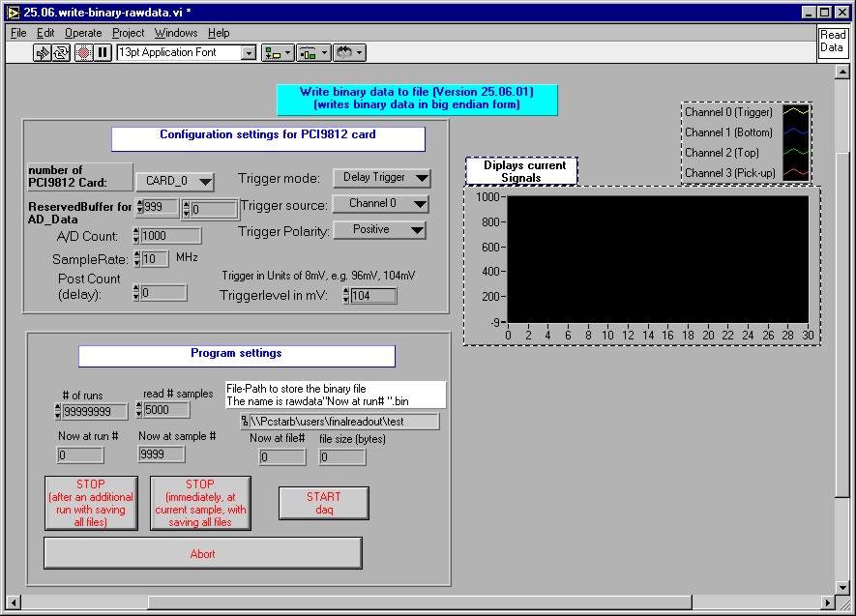Click the vertical scrollbar down arrow
Screen dimensions: 856x616
tap(842, 588)
